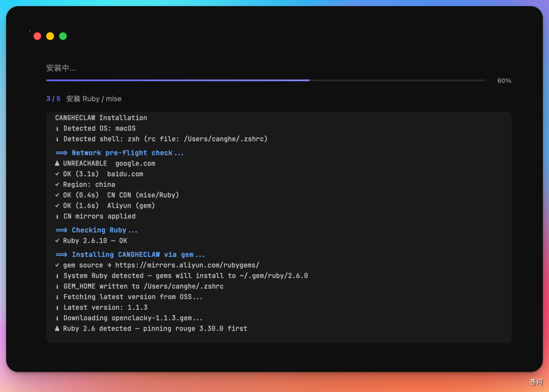Screen dimensions: 549x392
Task: Click the '安装 Ruby / mise' step label
Action: [x=94, y=99]
